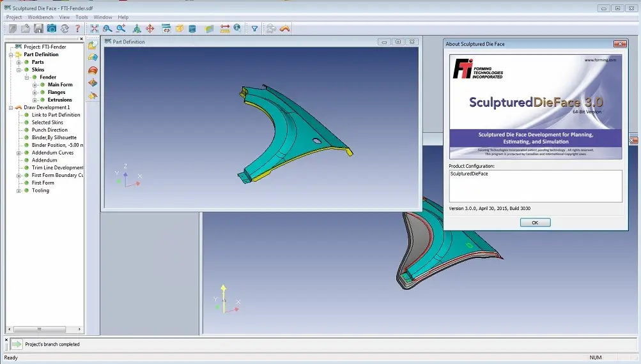Screen dimensions: 641x364
Task: Select the First Form tree item
Action: coord(43,183)
